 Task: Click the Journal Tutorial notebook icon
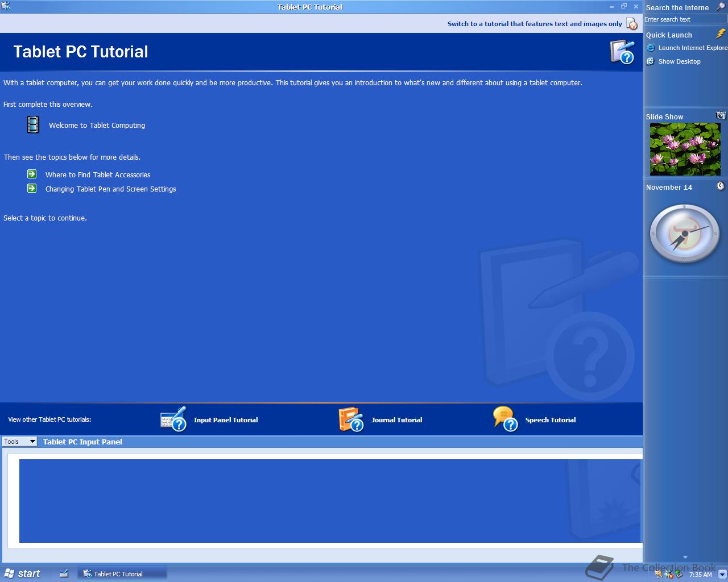351,419
